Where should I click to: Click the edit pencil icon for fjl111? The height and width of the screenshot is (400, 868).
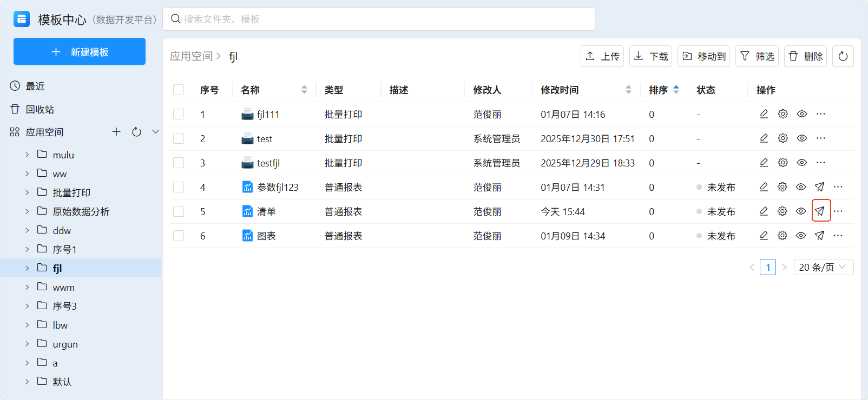764,114
